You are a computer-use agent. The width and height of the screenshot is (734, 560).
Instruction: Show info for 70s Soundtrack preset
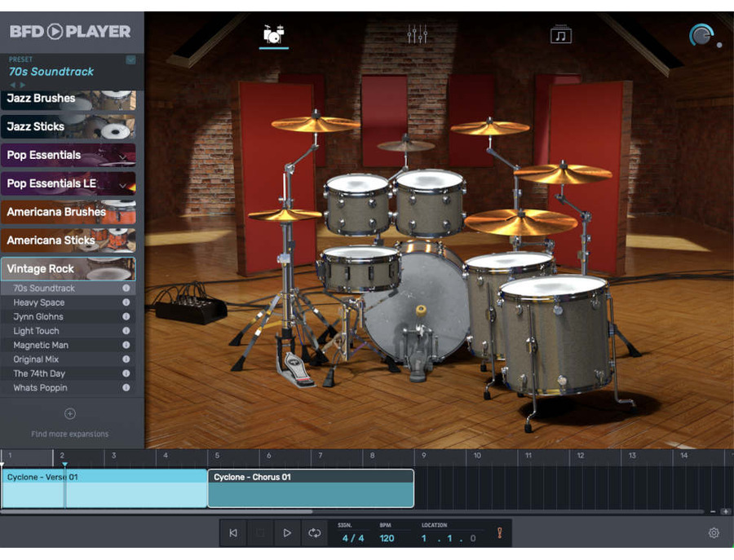126,289
